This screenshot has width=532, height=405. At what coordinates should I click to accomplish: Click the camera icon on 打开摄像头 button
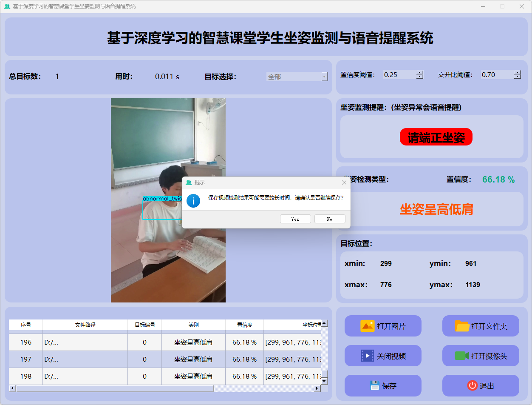click(x=461, y=356)
